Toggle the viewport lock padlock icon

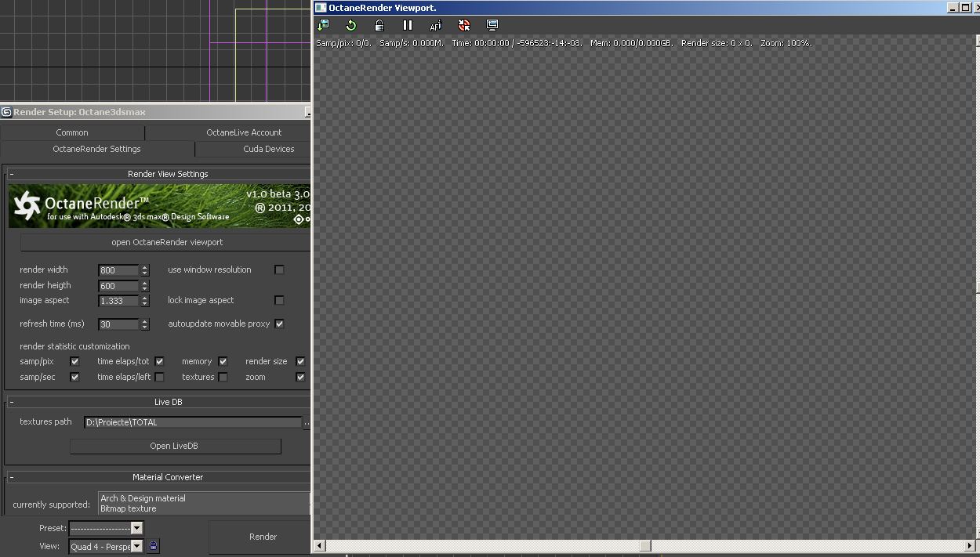point(379,25)
